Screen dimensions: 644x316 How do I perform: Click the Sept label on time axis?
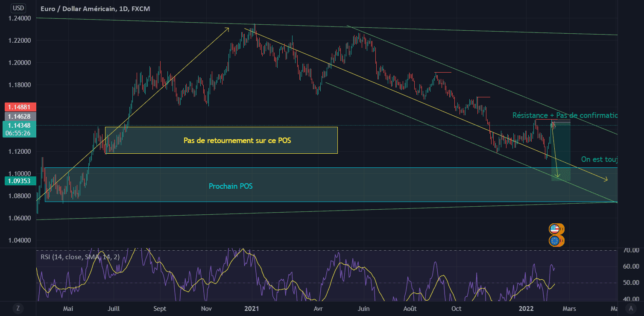[x=160, y=308]
